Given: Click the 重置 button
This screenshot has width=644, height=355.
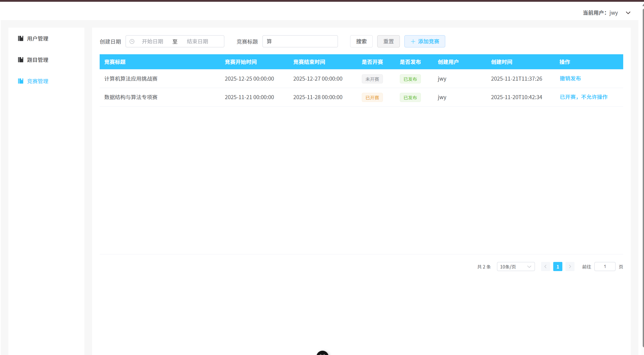Looking at the screenshot, I should click(388, 42).
